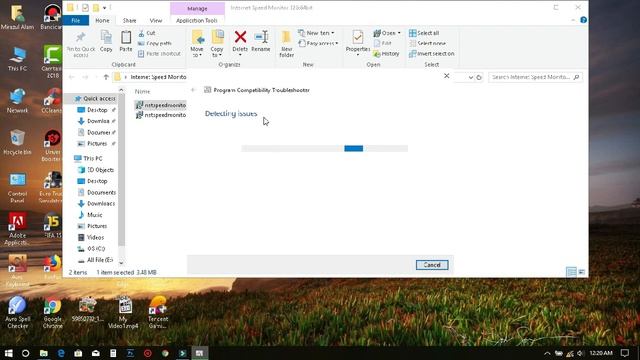The image size is (640, 360).
Task: Open the File menu tab
Action: coord(76,20)
